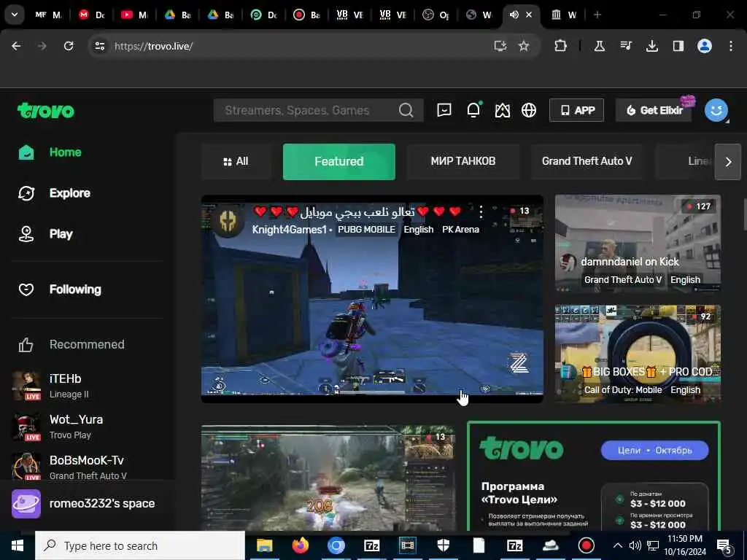
Task: Open the chat messages icon
Action: [x=444, y=111]
